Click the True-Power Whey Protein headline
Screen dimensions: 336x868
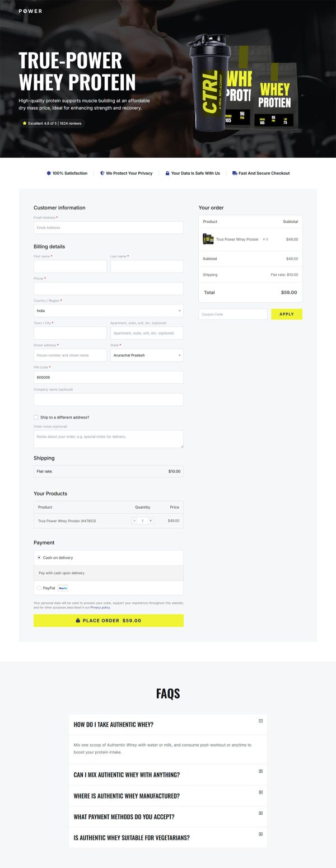click(x=77, y=71)
